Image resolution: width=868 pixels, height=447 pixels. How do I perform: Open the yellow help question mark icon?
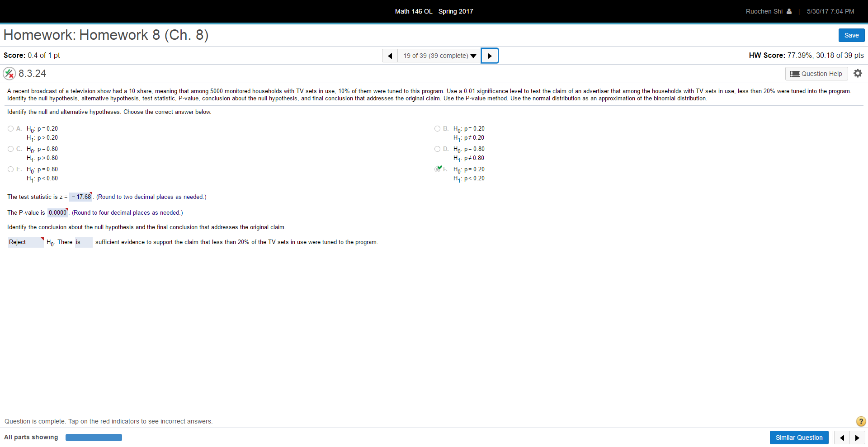pyautogui.click(x=861, y=421)
